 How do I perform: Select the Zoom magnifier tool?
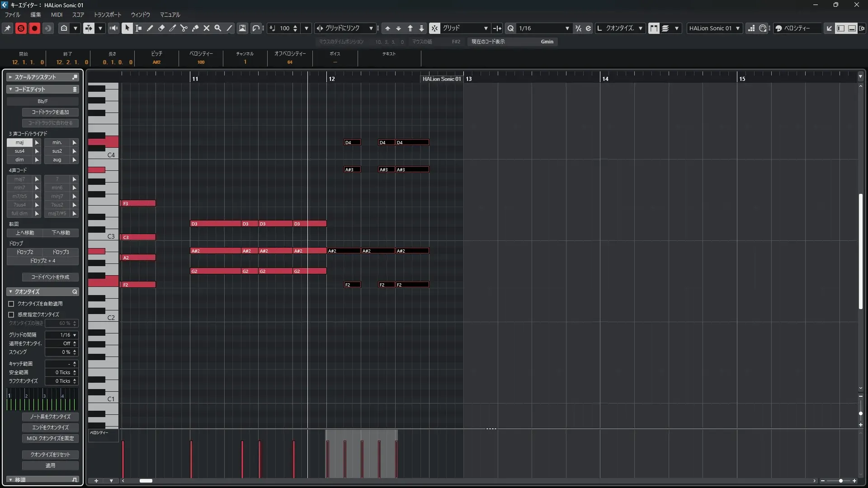(217, 28)
